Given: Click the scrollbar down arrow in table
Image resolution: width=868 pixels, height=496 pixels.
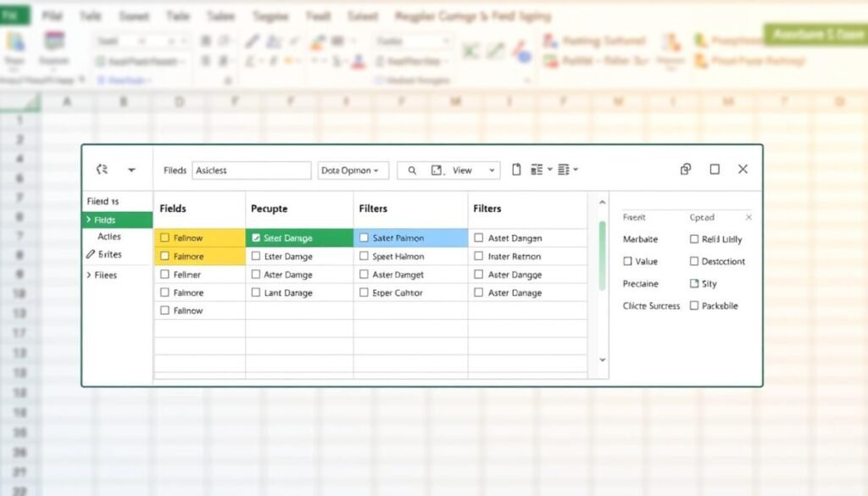Looking at the screenshot, I should coord(603,359).
